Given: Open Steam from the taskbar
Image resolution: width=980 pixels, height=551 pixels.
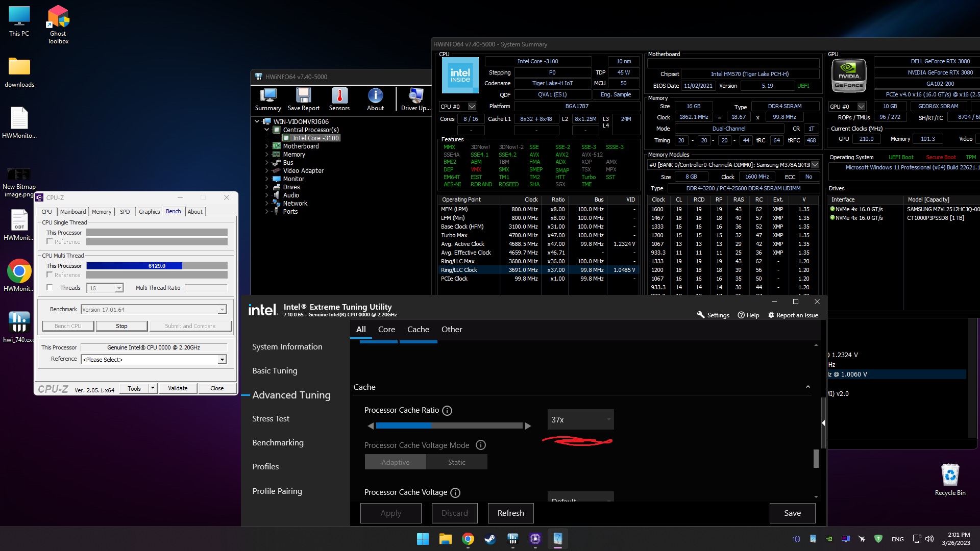Looking at the screenshot, I should pyautogui.click(x=490, y=539).
